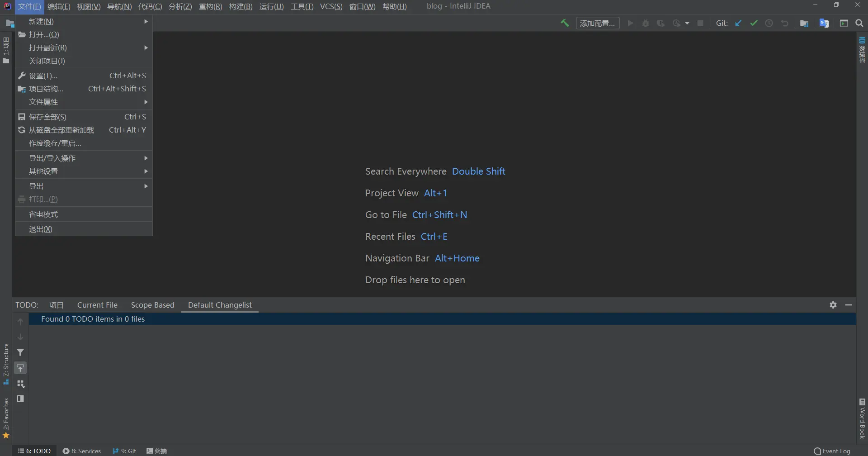Open 项目结构... menu entry
The height and width of the screenshot is (456, 868).
tap(84, 89)
